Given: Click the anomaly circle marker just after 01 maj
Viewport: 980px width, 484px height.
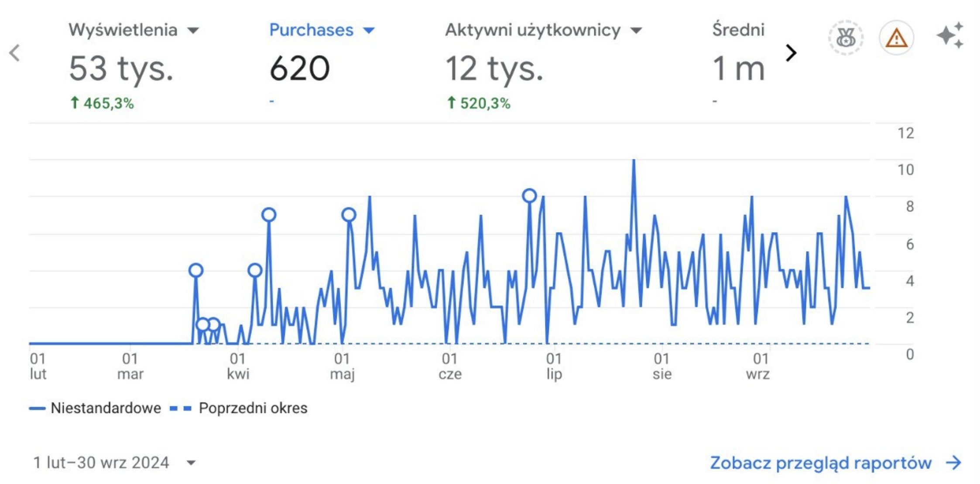Looking at the screenshot, I should coord(349,215).
